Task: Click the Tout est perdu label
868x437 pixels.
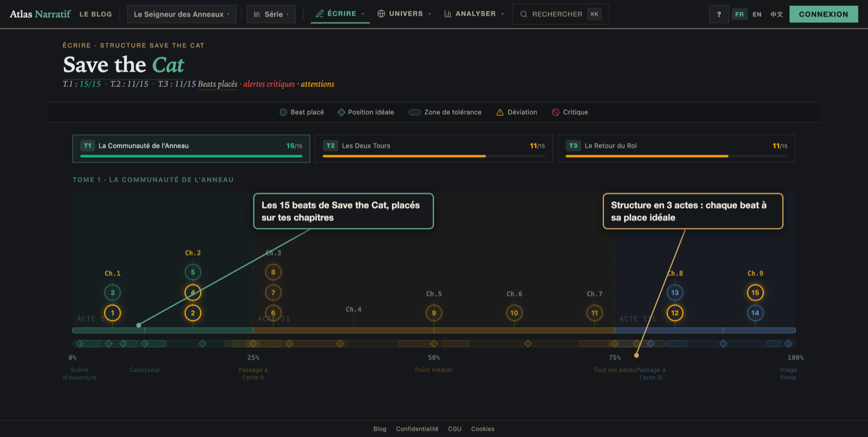Action: (x=615, y=370)
